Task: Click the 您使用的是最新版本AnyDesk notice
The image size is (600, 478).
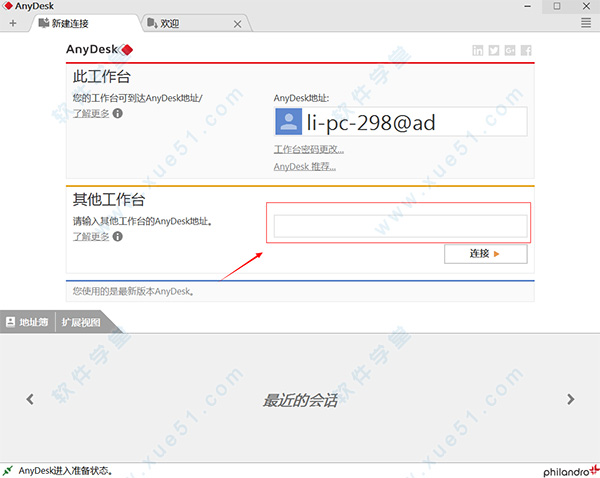Action: pyautogui.click(x=133, y=292)
